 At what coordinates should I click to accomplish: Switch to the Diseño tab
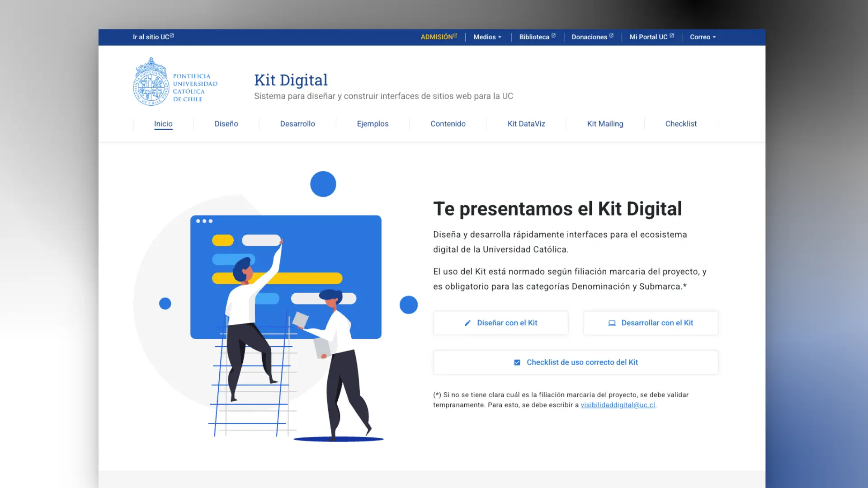click(226, 124)
